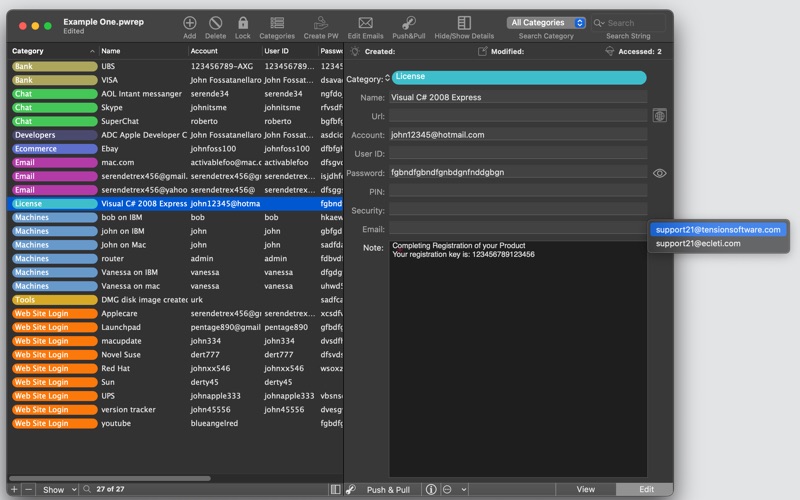Select the youtube row
Screen dimensions: 800x500
pyautogui.click(x=175, y=423)
